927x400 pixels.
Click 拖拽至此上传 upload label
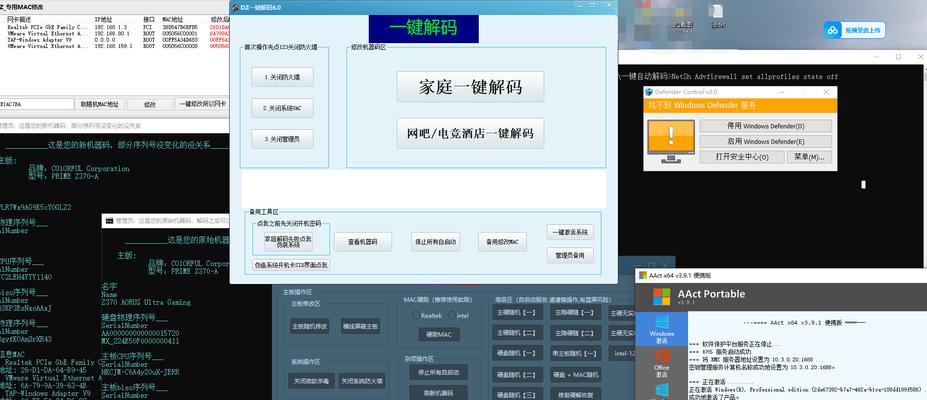click(862, 30)
